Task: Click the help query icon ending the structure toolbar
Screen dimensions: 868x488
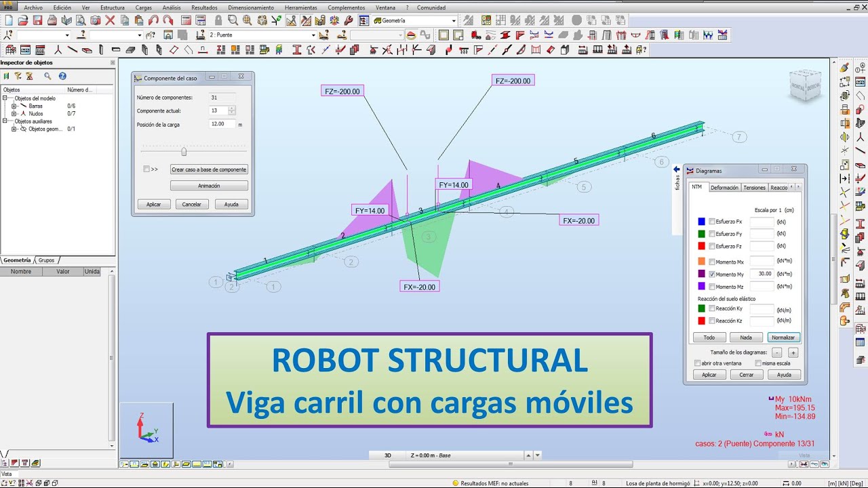Action: click(639, 49)
